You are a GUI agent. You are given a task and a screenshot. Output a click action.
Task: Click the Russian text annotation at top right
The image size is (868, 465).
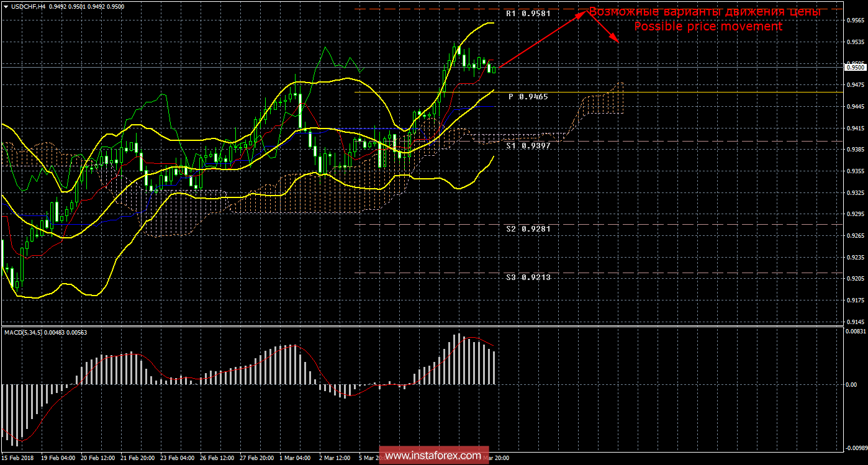(x=705, y=12)
